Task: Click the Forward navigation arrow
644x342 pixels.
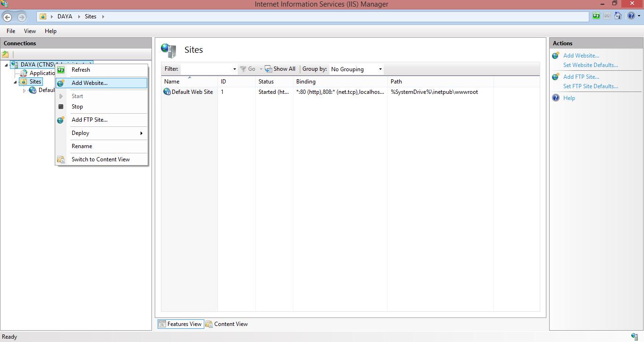Action: tap(22, 17)
